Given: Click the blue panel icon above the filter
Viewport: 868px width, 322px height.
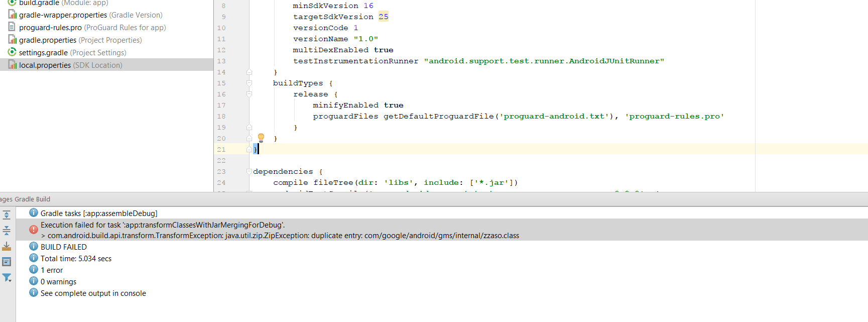Looking at the screenshot, I should [7, 262].
